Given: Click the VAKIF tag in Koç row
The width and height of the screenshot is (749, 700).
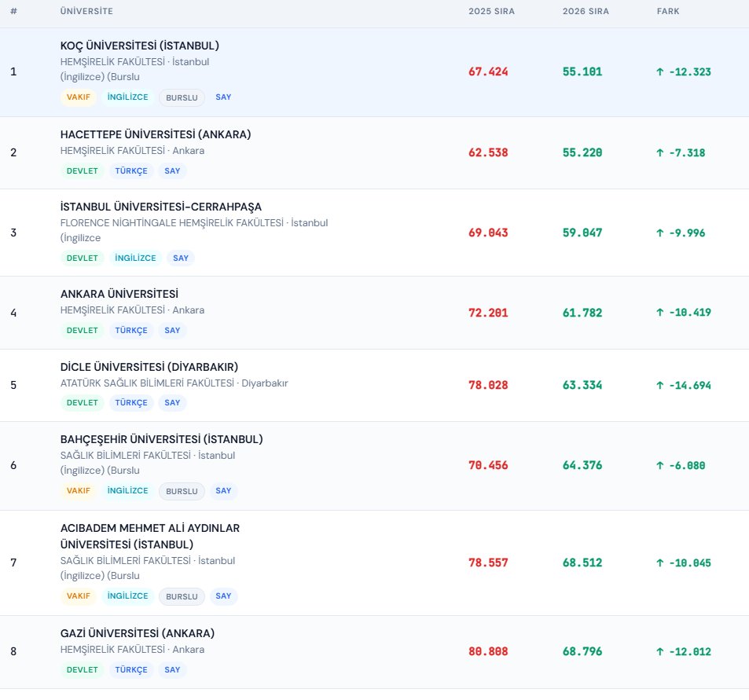Looking at the screenshot, I should click(x=79, y=97).
